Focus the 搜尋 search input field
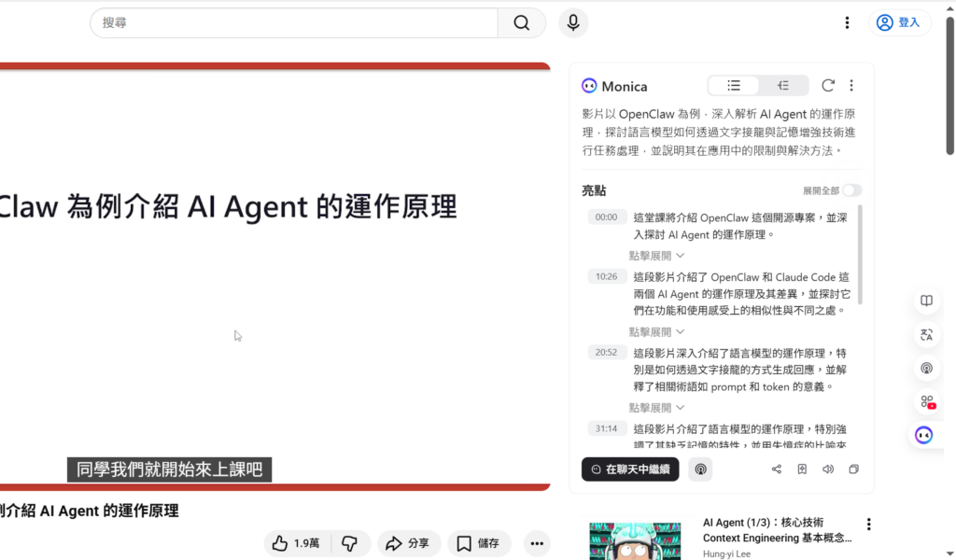 coord(294,23)
